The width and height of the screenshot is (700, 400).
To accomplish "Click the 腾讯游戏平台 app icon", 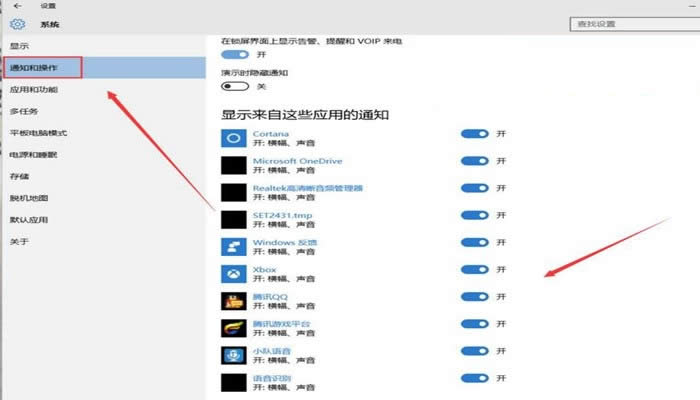I will (x=231, y=328).
